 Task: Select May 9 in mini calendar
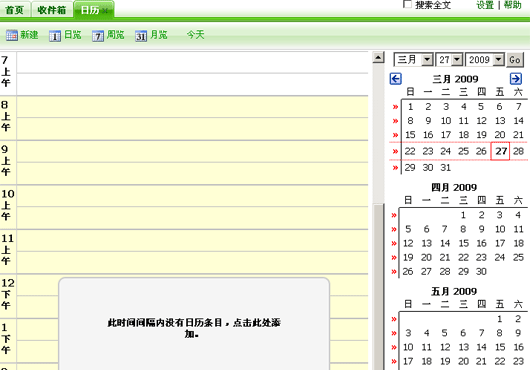click(518, 334)
